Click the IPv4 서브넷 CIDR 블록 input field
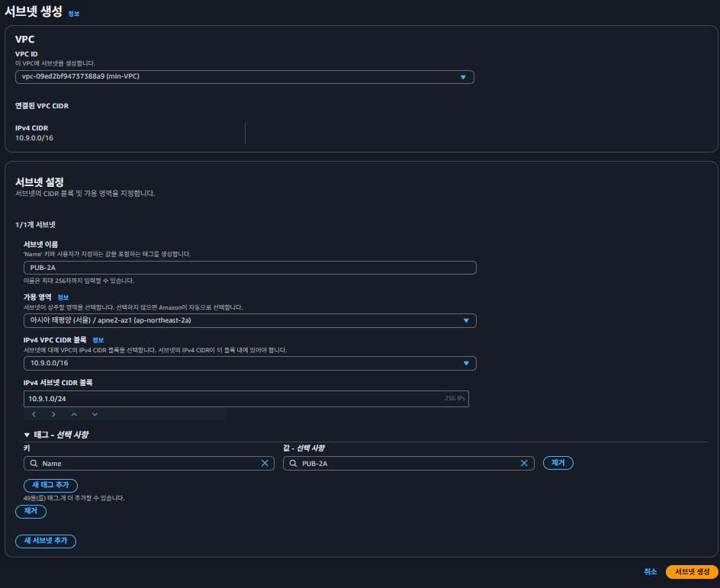 tap(246, 398)
